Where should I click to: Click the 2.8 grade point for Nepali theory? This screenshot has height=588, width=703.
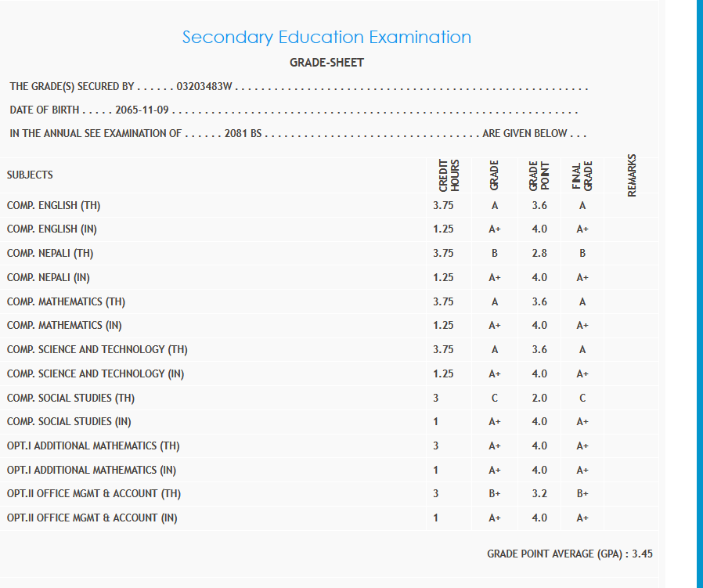point(539,254)
